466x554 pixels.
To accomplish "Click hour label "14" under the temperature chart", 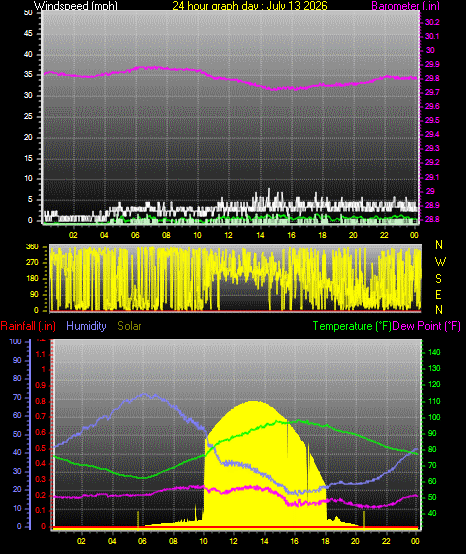I will (x=264, y=541).
